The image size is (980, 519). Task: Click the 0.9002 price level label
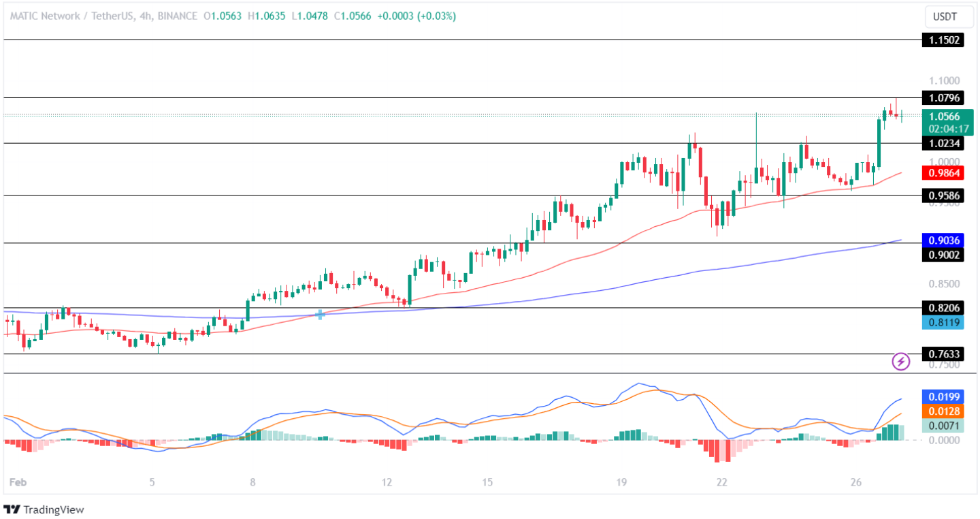(x=943, y=255)
